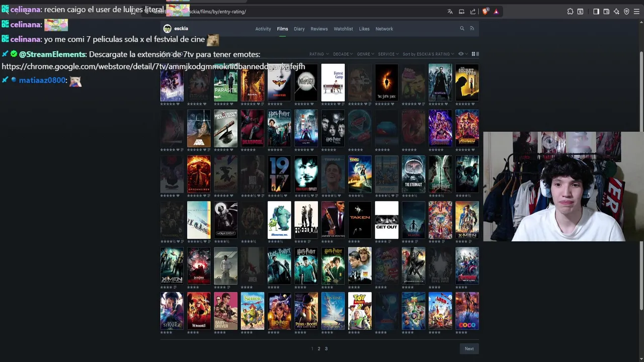Open The Matrix poster
The height and width of the screenshot is (362, 644).
pyautogui.click(x=440, y=82)
